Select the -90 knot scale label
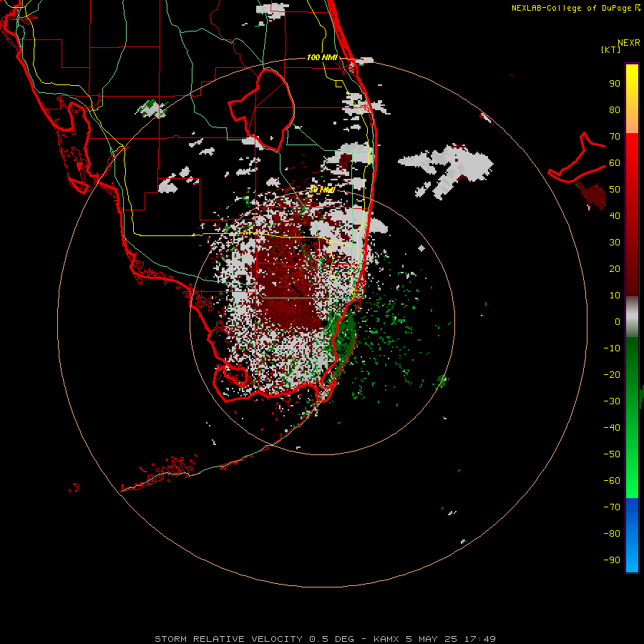The height and width of the screenshot is (644, 644). point(612,560)
